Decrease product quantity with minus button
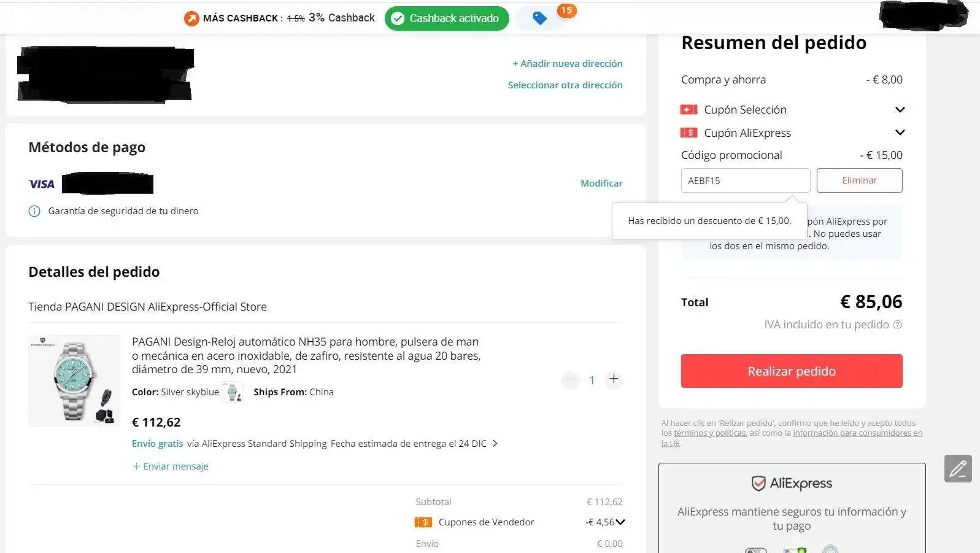 click(571, 380)
